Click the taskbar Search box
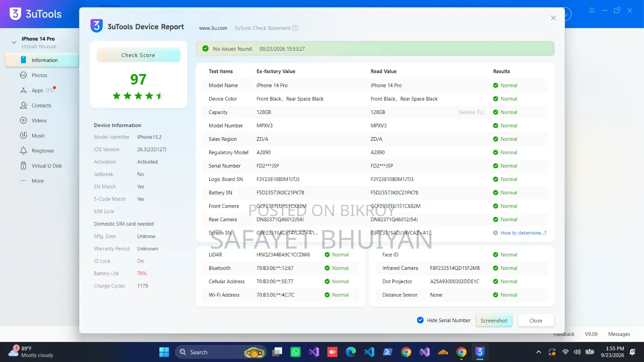The image size is (644, 362). tap(221, 352)
